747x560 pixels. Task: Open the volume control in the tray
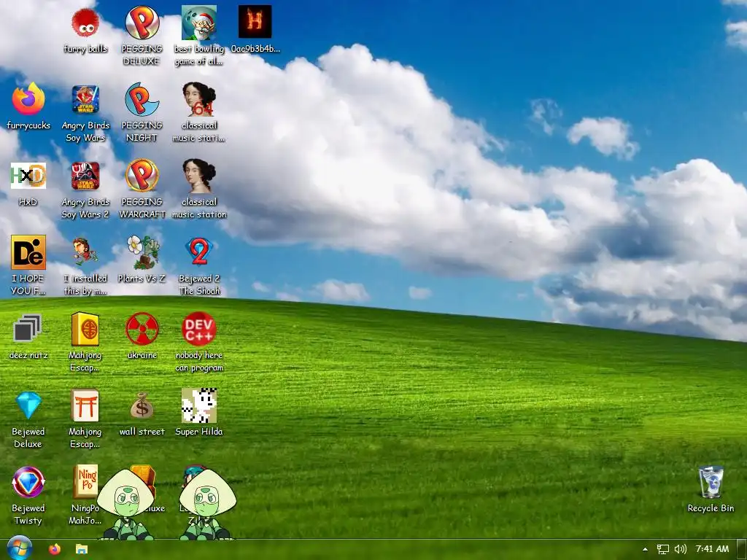click(x=681, y=549)
